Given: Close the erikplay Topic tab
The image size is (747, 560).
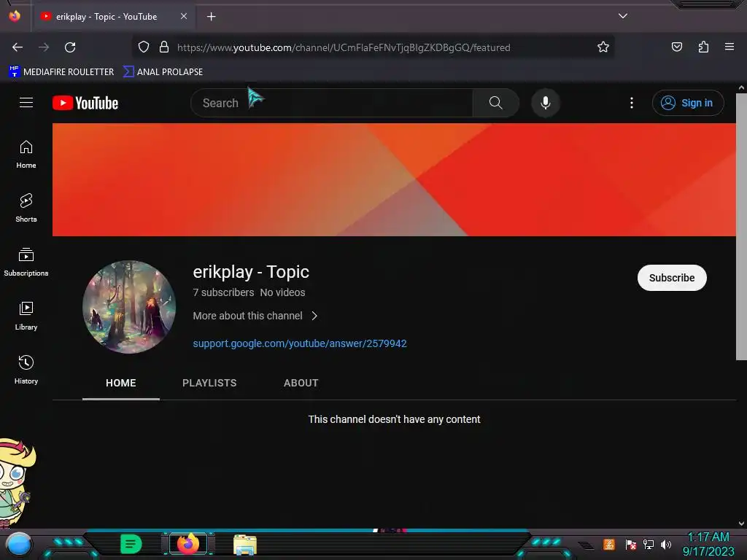Looking at the screenshot, I should click(x=184, y=16).
